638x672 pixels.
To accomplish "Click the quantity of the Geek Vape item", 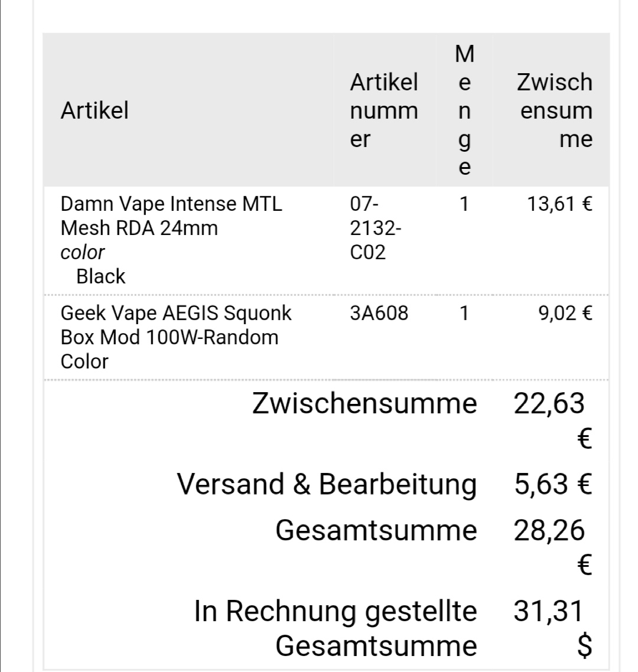I will click(464, 313).
